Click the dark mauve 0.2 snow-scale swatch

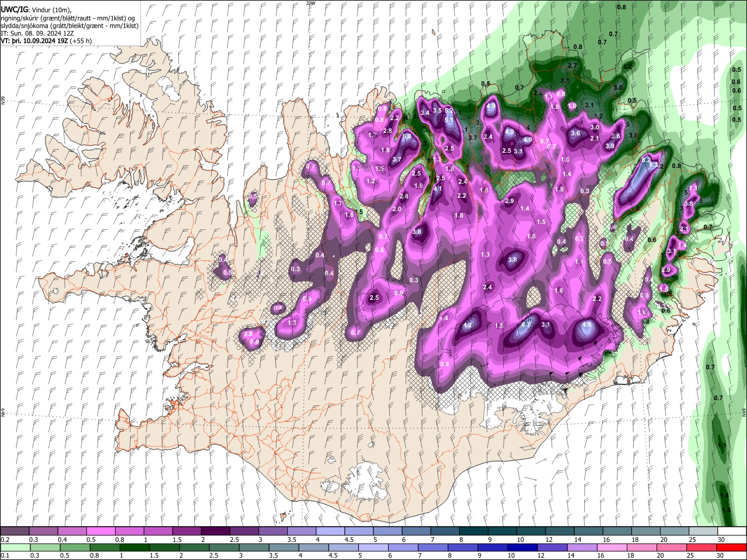[15, 531]
